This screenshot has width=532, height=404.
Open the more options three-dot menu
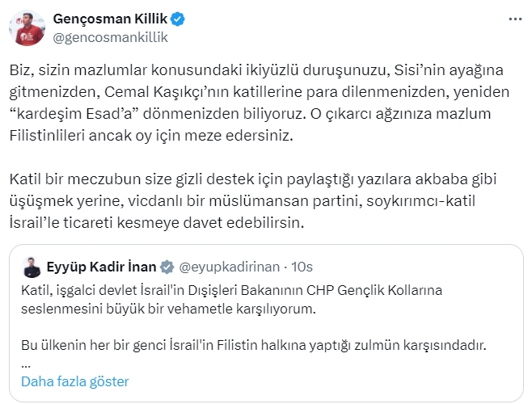coord(514,19)
